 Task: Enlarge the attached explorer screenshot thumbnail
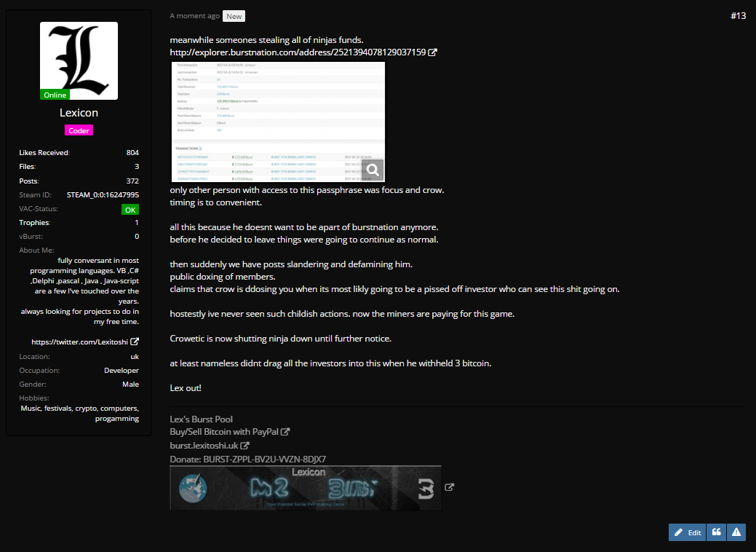278,122
